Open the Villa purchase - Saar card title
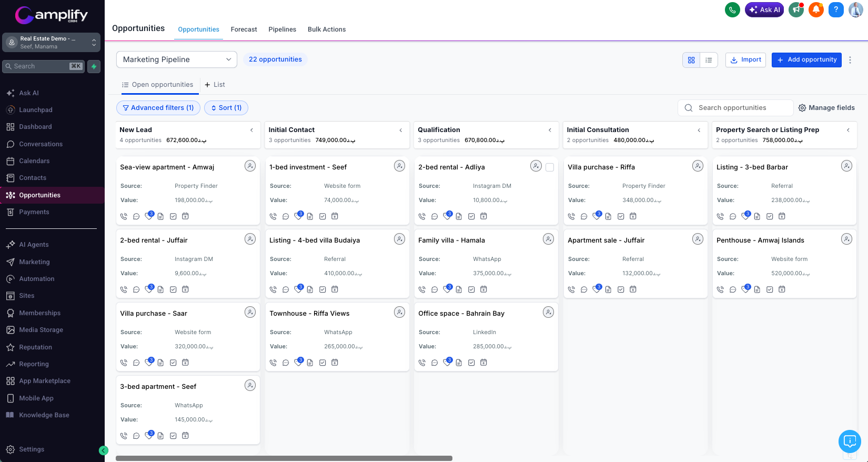The width and height of the screenshot is (868, 462). click(154, 314)
